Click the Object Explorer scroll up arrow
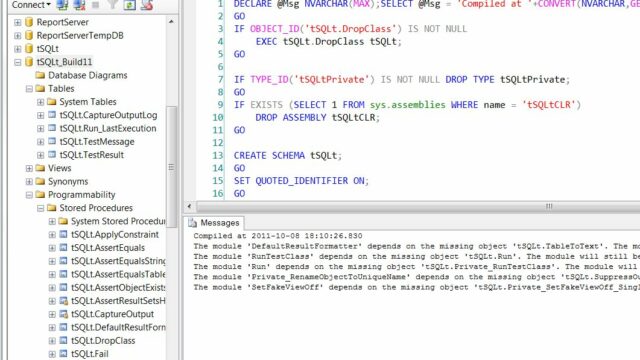Screen dimensions: 640x360 (x=171, y=21)
